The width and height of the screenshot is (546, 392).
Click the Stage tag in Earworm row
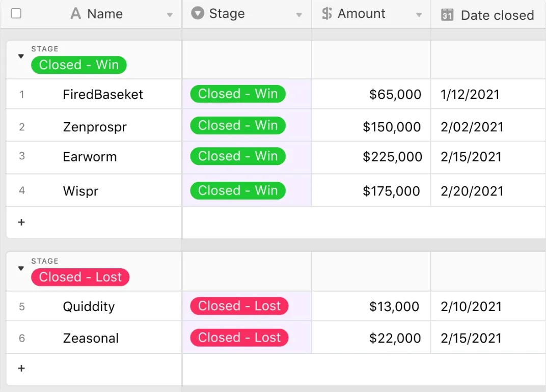click(x=238, y=156)
